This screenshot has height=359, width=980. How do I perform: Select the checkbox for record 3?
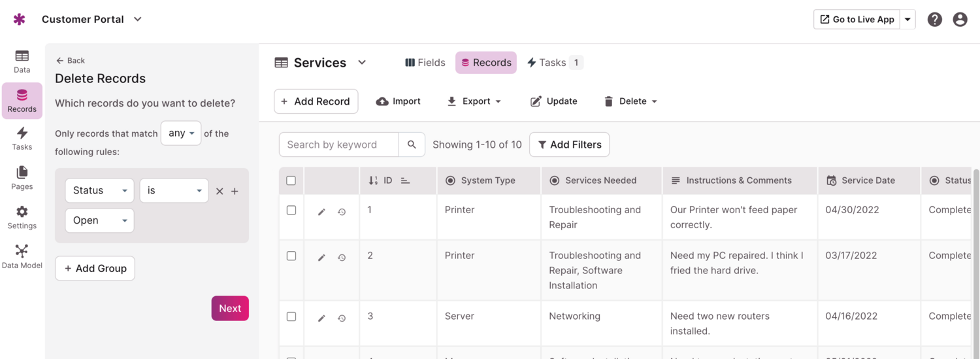(x=291, y=316)
